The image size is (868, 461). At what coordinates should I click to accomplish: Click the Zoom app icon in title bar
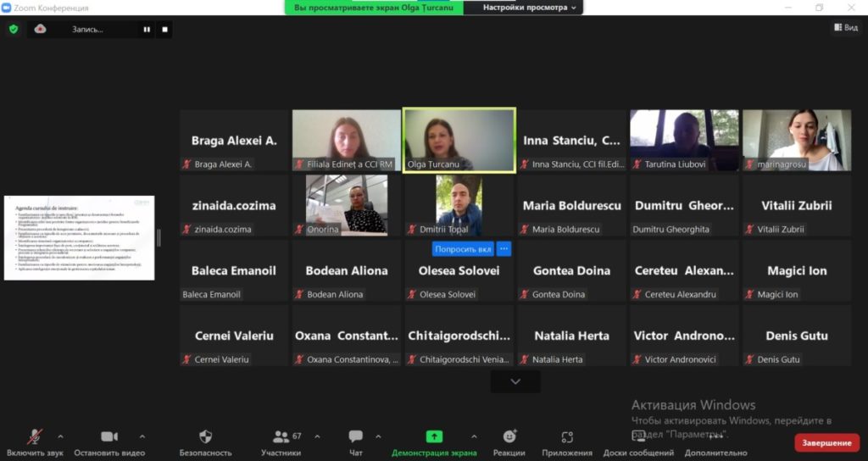(x=6, y=8)
